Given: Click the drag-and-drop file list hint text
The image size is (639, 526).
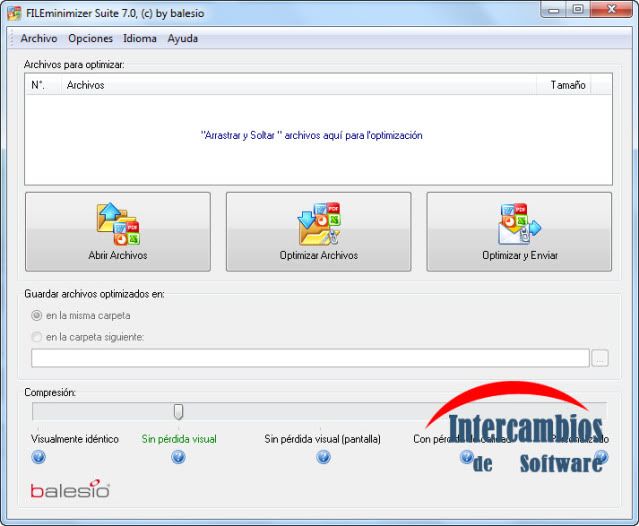Looking at the screenshot, I should tap(311, 135).
